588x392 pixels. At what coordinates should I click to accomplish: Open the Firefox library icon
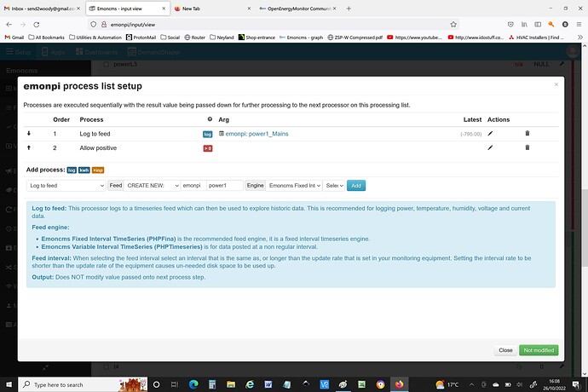[524, 25]
